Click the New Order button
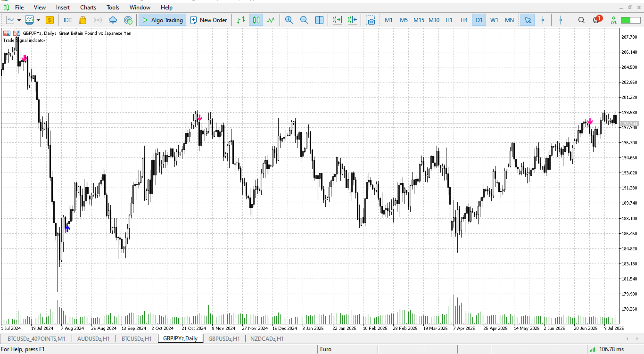 coord(208,20)
